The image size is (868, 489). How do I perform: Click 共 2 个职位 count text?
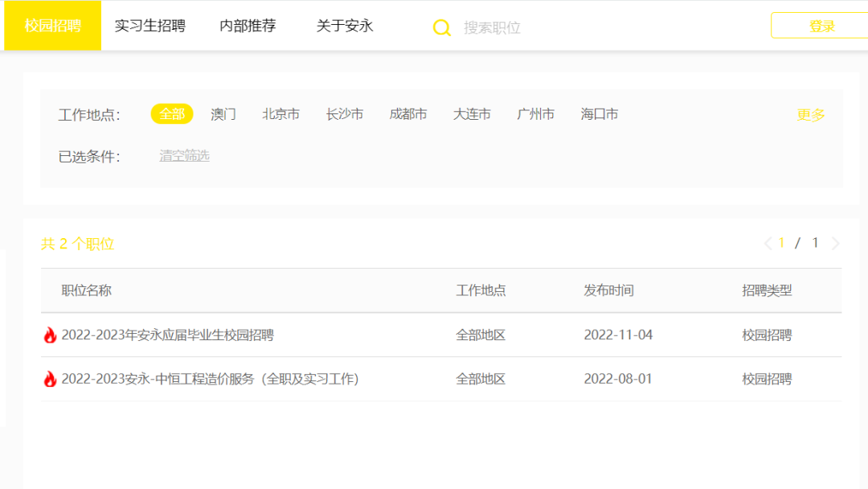(77, 244)
